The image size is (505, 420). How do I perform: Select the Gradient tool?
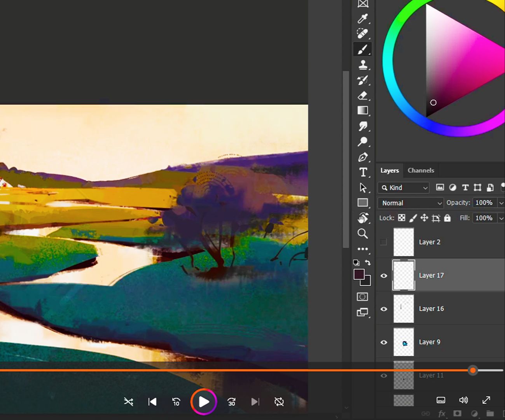pos(362,110)
